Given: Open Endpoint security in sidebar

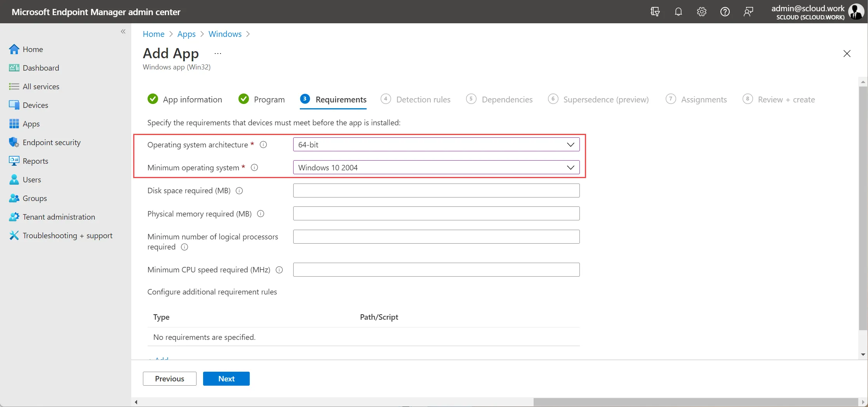Looking at the screenshot, I should pyautogui.click(x=52, y=142).
